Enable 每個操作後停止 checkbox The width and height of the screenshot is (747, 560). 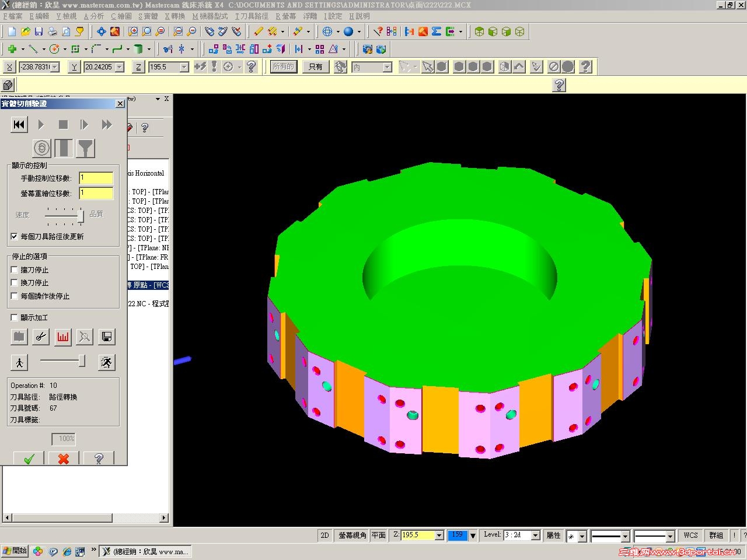15,296
